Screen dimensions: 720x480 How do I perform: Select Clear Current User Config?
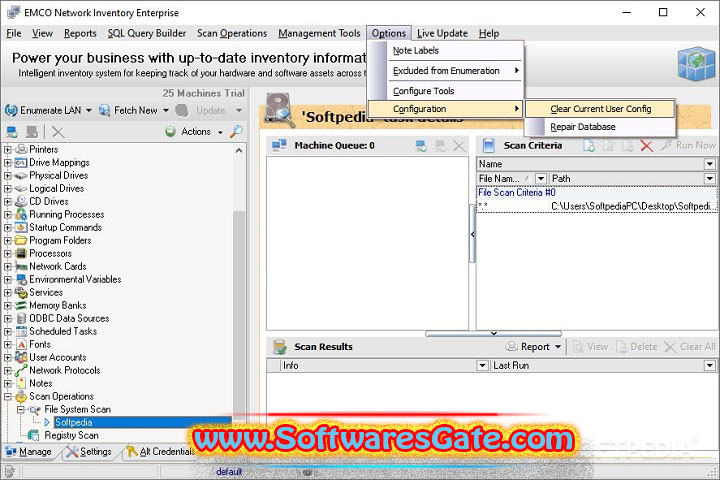pos(600,109)
